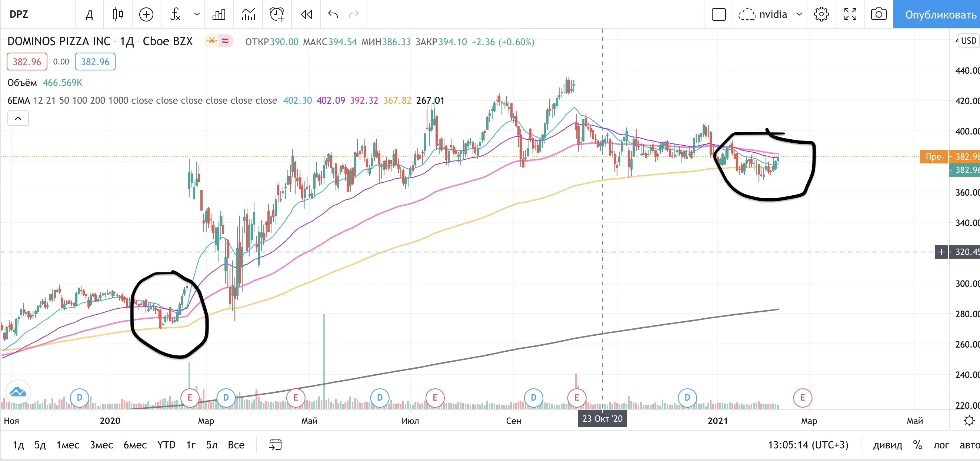The height and width of the screenshot is (461, 980).
Task: Select the 5д time range
Action: pos(40,445)
